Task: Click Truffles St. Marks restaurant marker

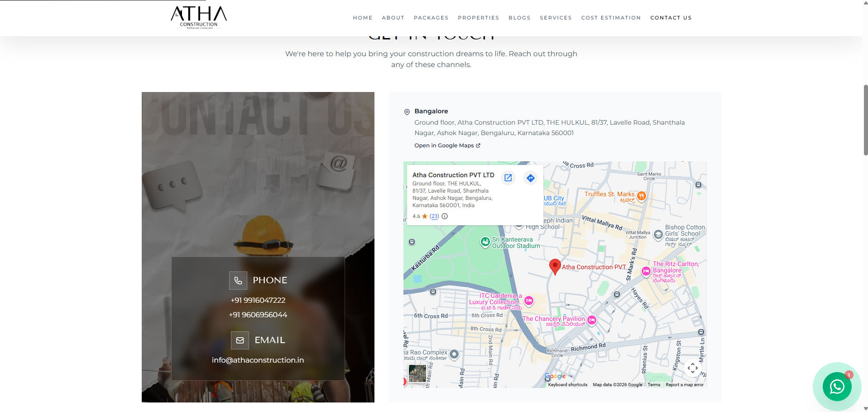Action: pyautogui.click(x=641, y=196)
